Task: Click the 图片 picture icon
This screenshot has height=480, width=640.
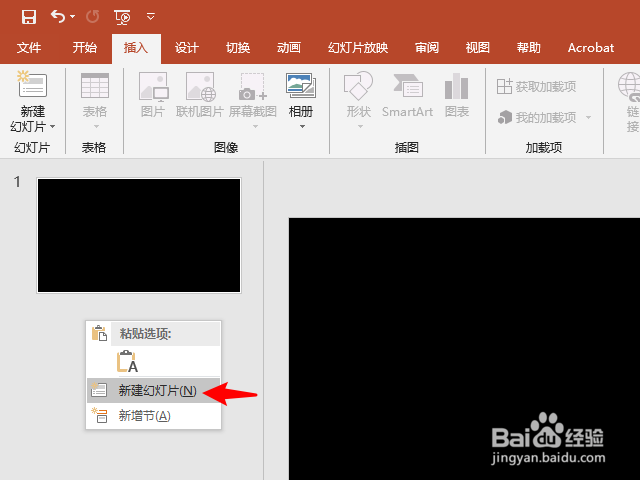Action: click(x=153, y=86)
